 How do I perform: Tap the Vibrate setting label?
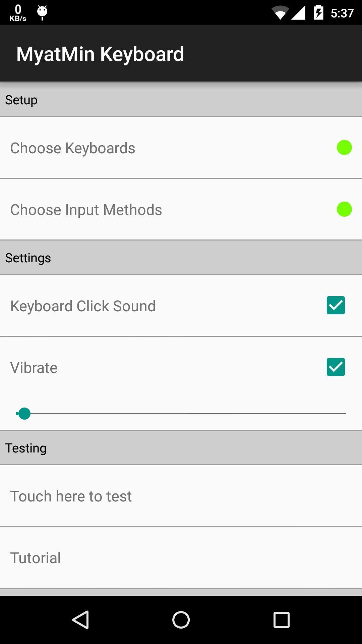(x=34, y=368)
